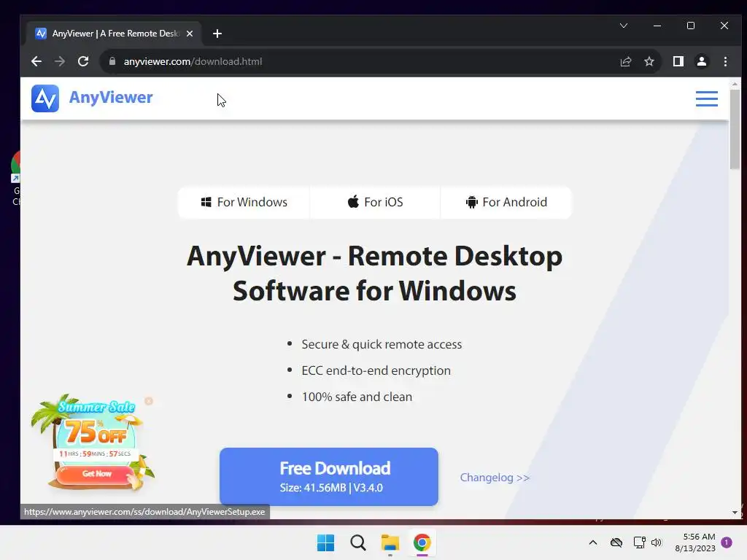Open File Explorer from taskbar

390,542
